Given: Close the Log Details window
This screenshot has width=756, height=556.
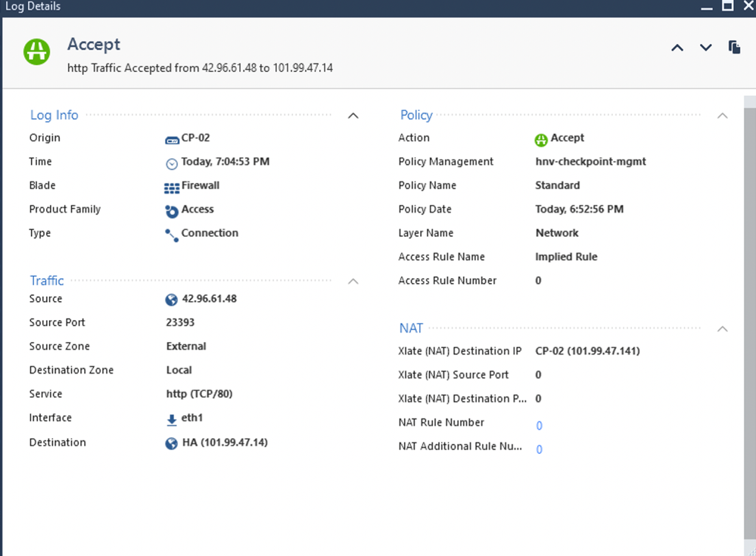Looking at the screenshot, I should coord(750,6).
